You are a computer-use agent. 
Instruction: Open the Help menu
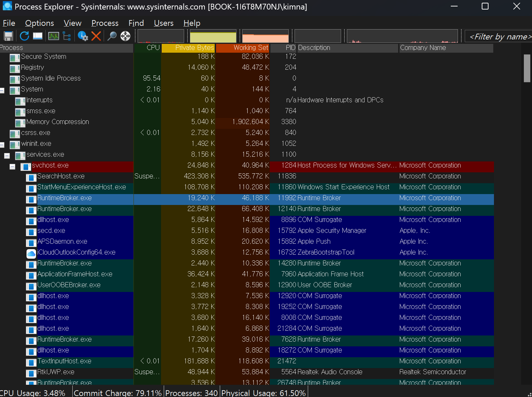192,23
